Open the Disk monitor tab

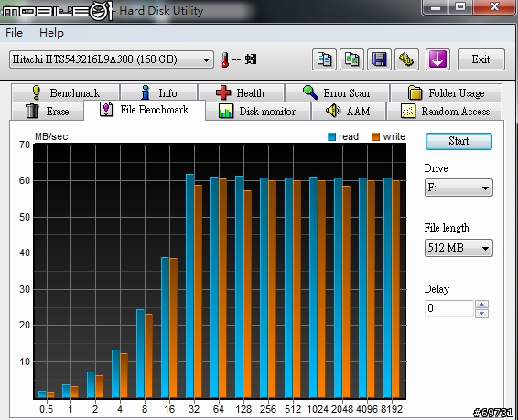258,112
